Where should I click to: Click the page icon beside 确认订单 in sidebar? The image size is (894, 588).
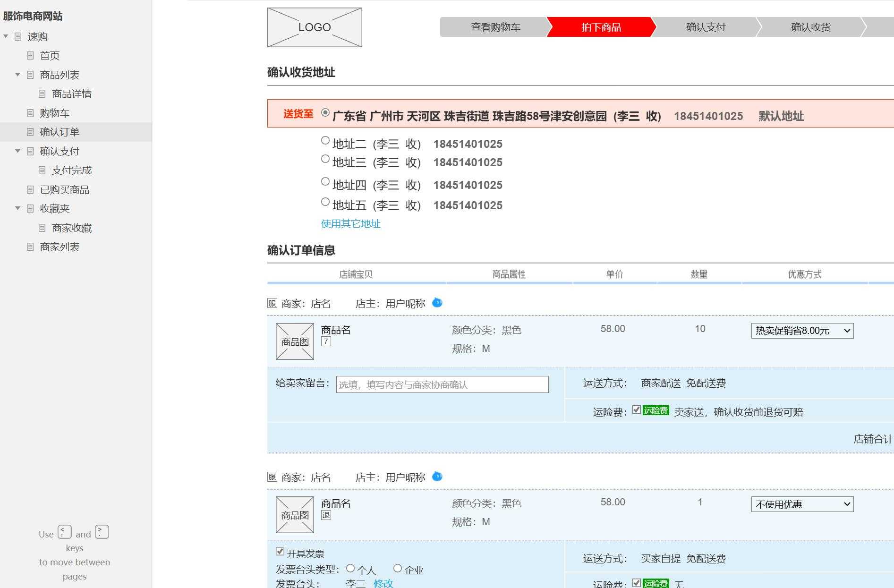30,132
